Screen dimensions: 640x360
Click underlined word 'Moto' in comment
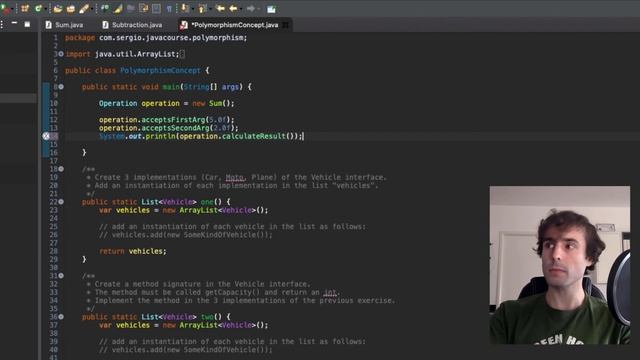click(234, 177)
